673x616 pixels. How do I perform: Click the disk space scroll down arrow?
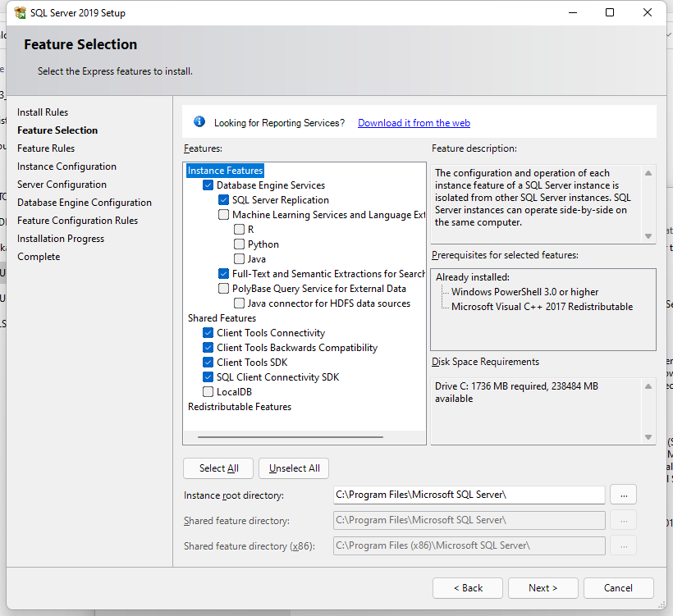click(x=648, y=437)
